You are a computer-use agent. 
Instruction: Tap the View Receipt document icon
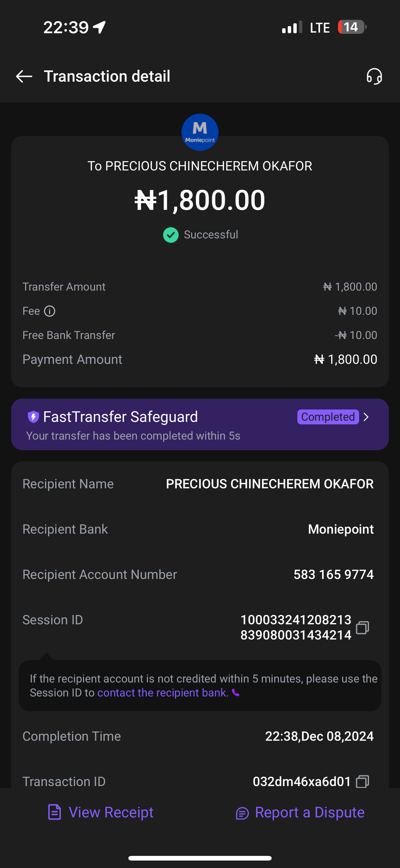point(54,812)
